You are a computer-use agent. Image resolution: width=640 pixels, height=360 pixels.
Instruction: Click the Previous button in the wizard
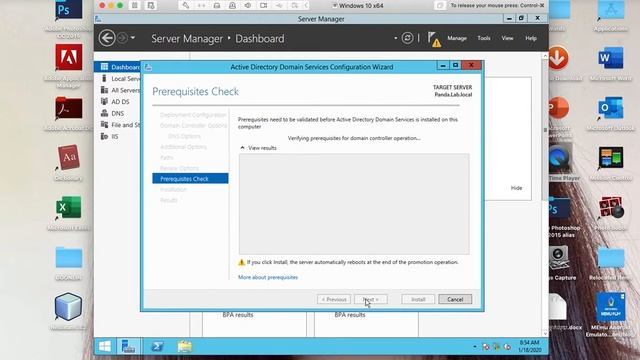pyautogui.click(x=333, y=299)
